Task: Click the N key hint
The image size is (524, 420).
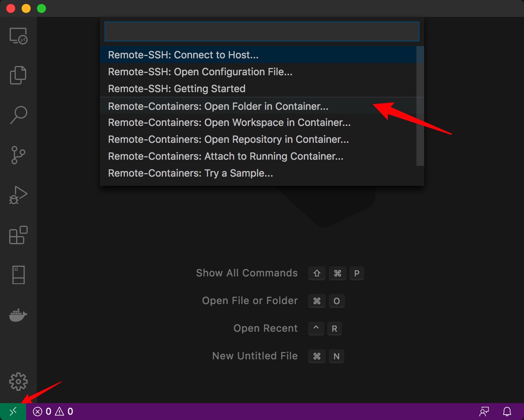Action: pyautogui.click(x=337, y=356)
